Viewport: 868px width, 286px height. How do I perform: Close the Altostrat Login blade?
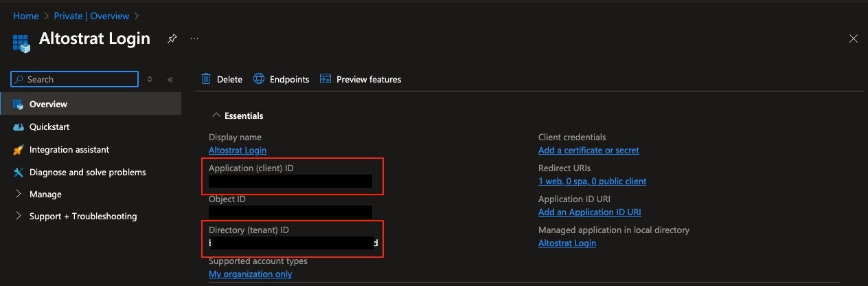[853, 38]
